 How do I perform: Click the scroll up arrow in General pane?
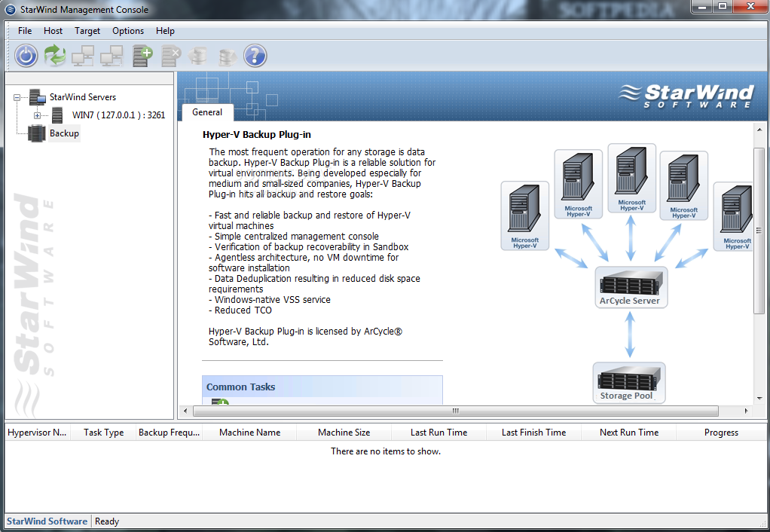tap(759, 130)
